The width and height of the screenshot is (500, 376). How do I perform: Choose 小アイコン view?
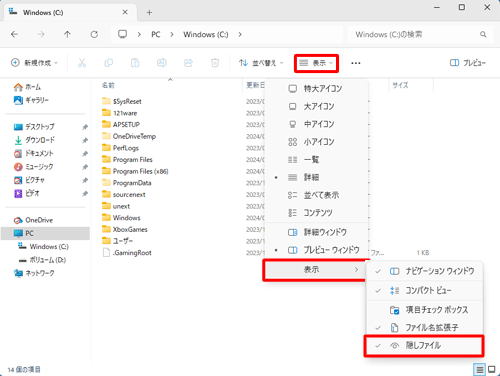pyautogui.click(x=317, y=142)
